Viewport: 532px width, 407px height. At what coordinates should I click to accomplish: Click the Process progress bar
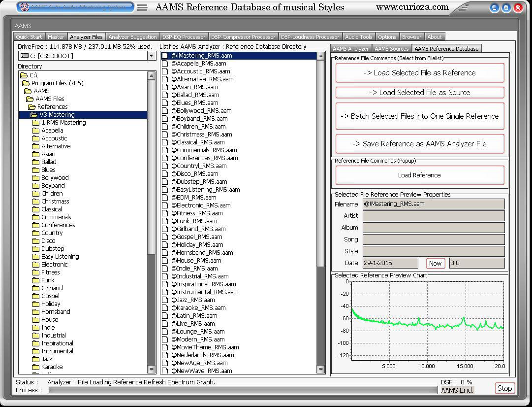243,390
